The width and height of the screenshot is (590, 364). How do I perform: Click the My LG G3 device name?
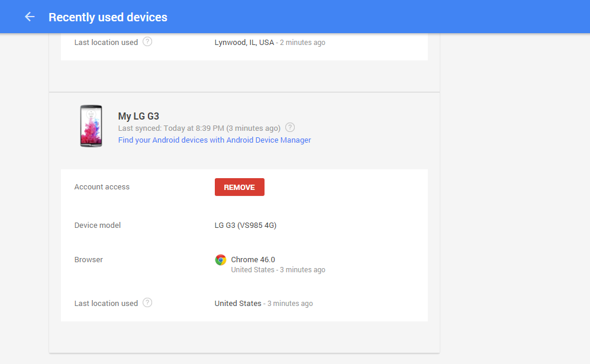[x=138, y=116]
